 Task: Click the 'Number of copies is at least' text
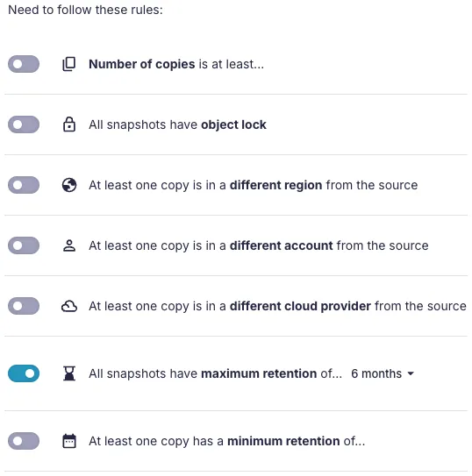coord(176,64)
